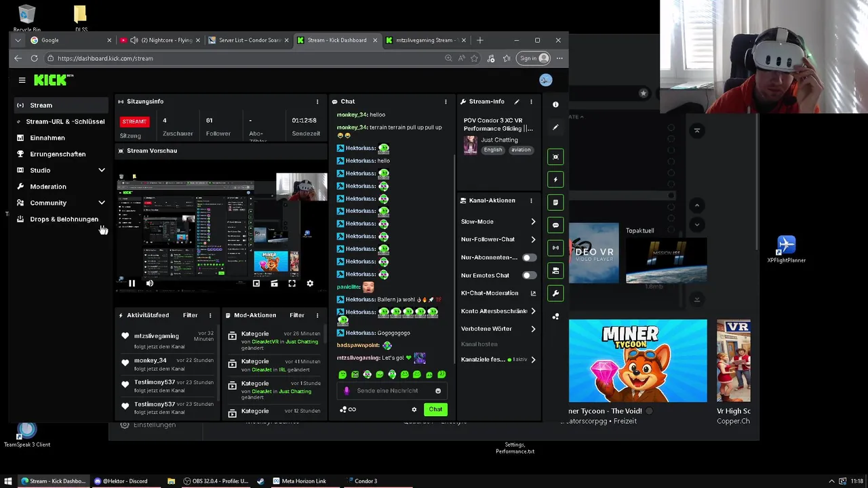Send message with green Chat button

(x=435, y=409)
